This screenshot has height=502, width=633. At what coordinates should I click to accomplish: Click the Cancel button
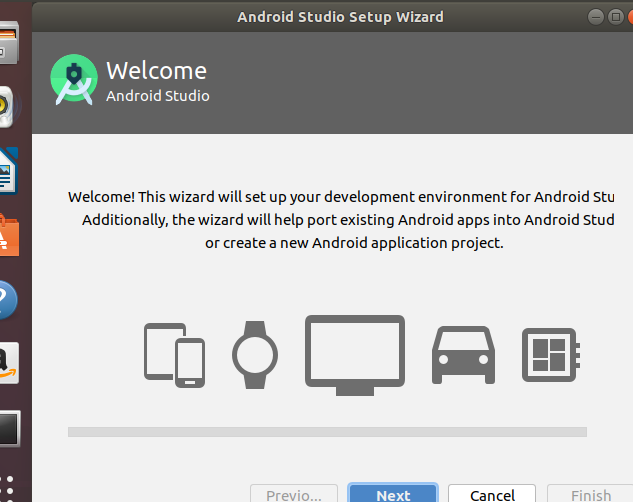[492, 493]
